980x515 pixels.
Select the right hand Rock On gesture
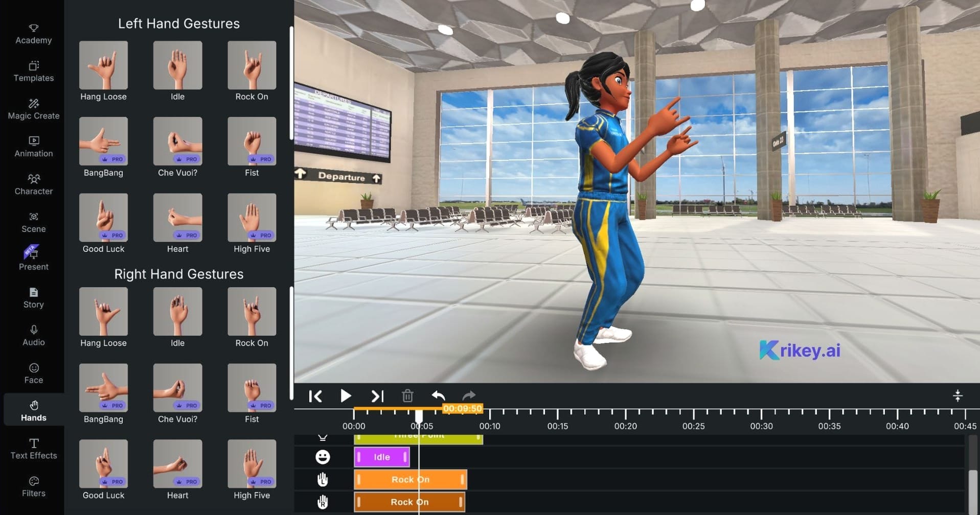tap(252, 311)
